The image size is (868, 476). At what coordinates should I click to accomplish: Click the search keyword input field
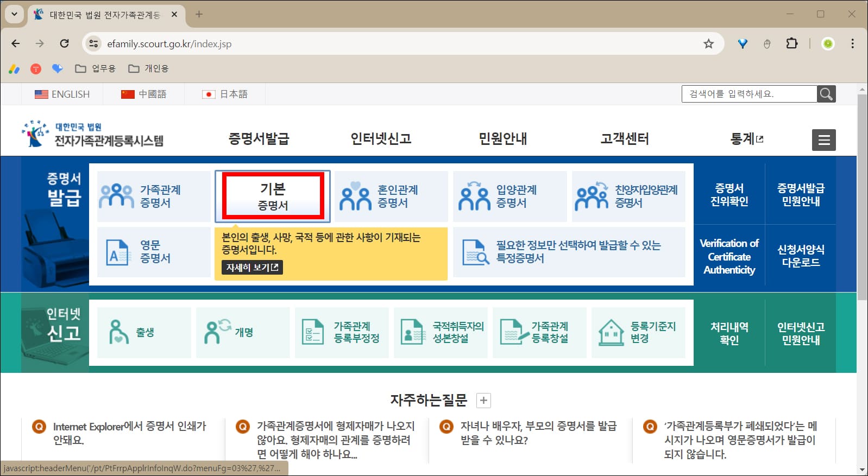pyautogui.click(x=749, y=94)
